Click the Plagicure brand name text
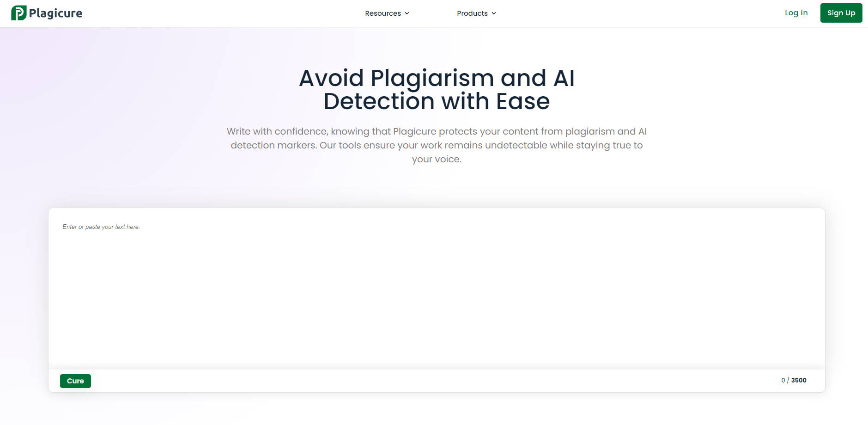 [x=55, y=13]
